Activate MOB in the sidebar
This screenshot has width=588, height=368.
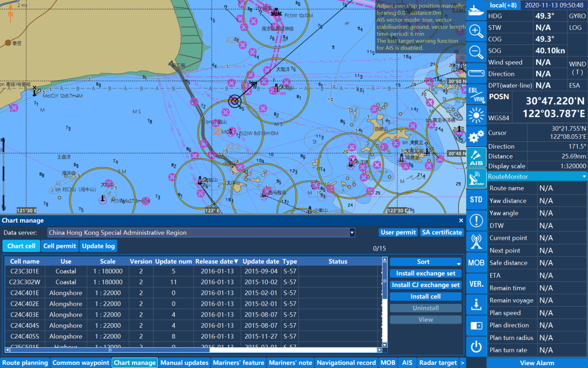coord(476,262)
